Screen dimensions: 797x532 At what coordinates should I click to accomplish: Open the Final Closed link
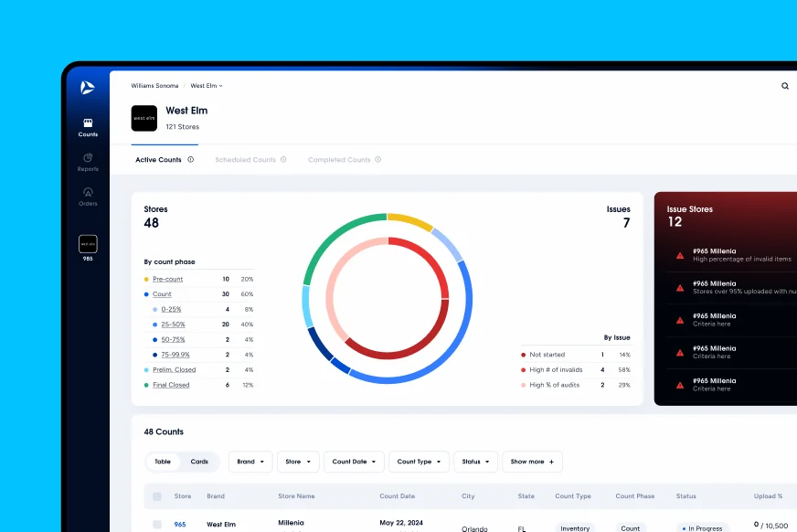click(171, 385)
